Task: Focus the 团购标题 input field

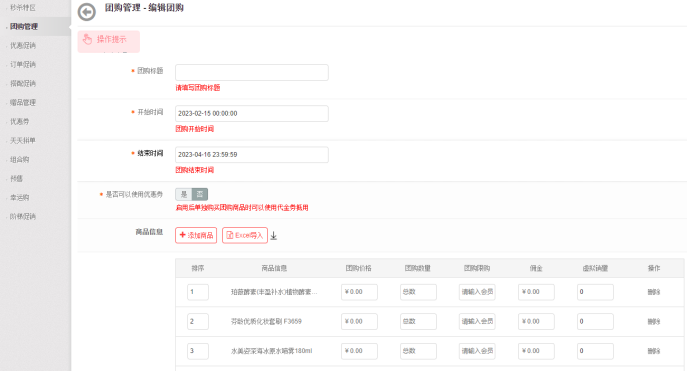Action: pos(252,72)
